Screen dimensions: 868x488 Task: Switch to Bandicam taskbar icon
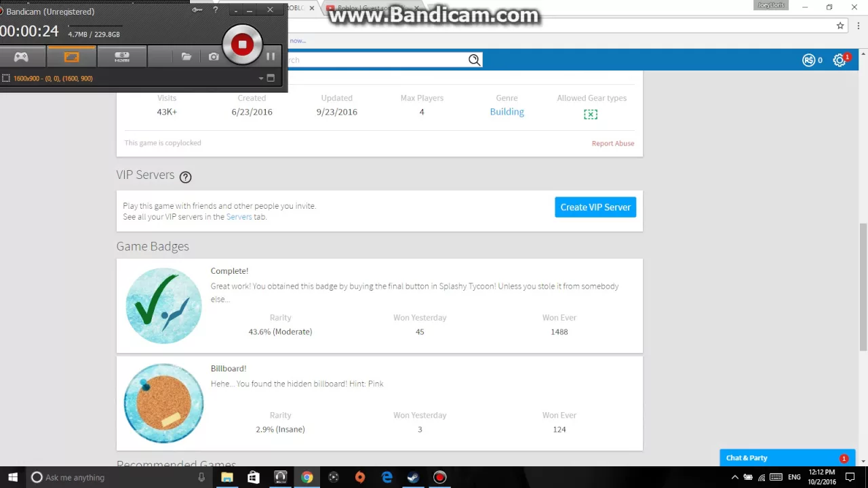[439, 477]
